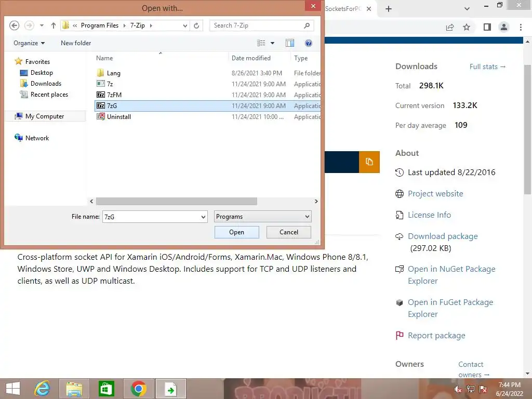Open in NuGet Package Explorer
Screen dimensions: 532x399
451,275
